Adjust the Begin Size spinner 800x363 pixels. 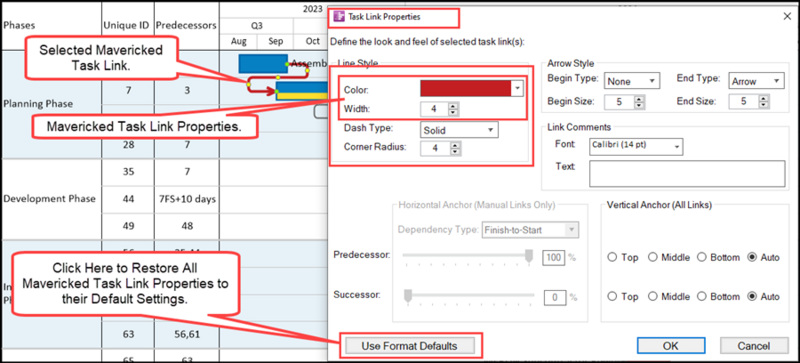point(639,102)
